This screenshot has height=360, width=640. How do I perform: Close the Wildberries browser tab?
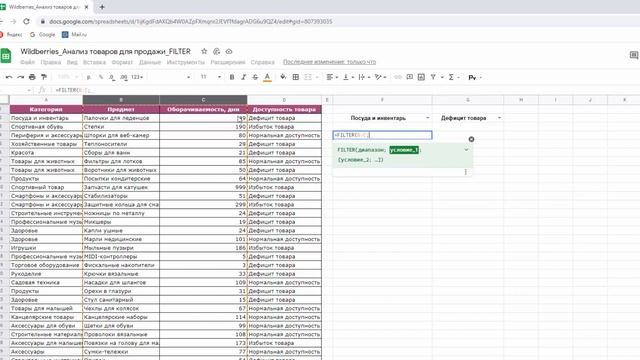[x=87, y=7]
